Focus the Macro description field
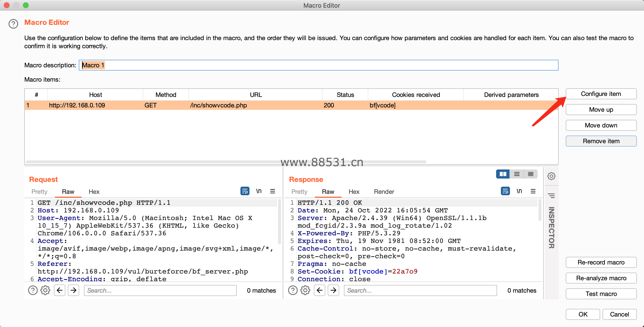 pos(318,65)
